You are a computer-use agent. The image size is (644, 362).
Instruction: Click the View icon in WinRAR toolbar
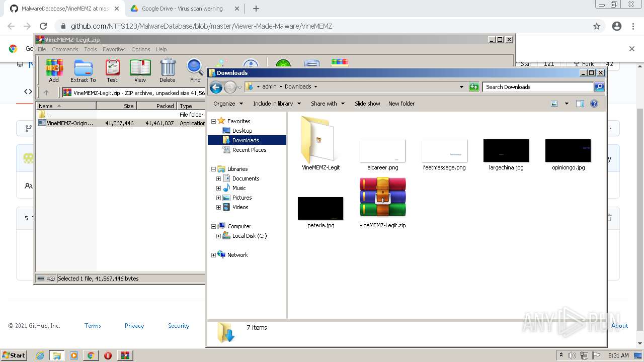tap(140, 70)
